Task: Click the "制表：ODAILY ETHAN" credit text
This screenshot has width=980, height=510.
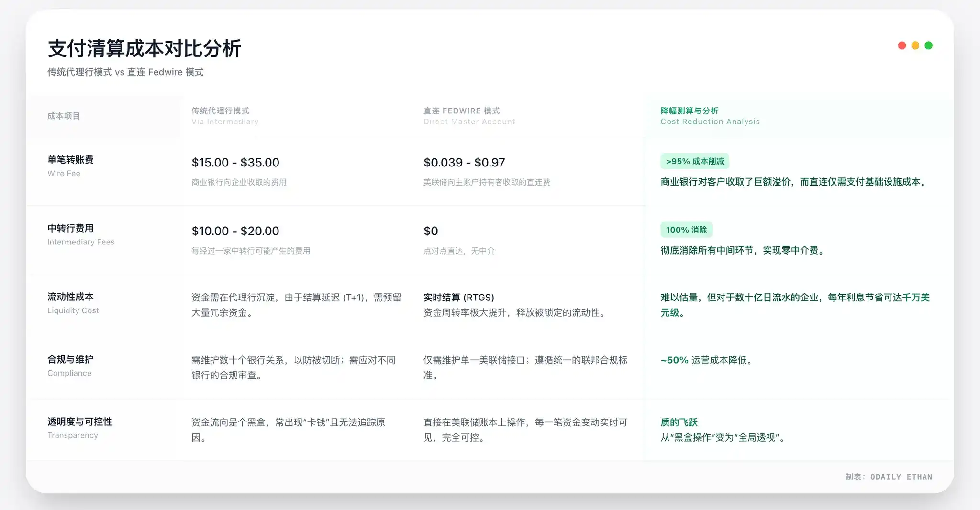Action: [888, 477]
